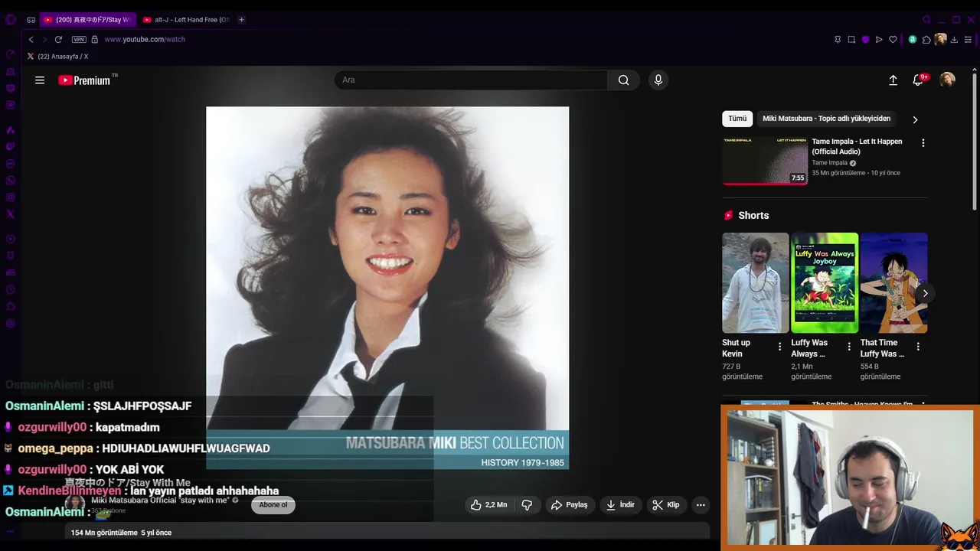This screenshot has height=551, width=980.
Task: Open Twitch in Opera sidebar
Action: pyautogui.click(x=11, y=147)
